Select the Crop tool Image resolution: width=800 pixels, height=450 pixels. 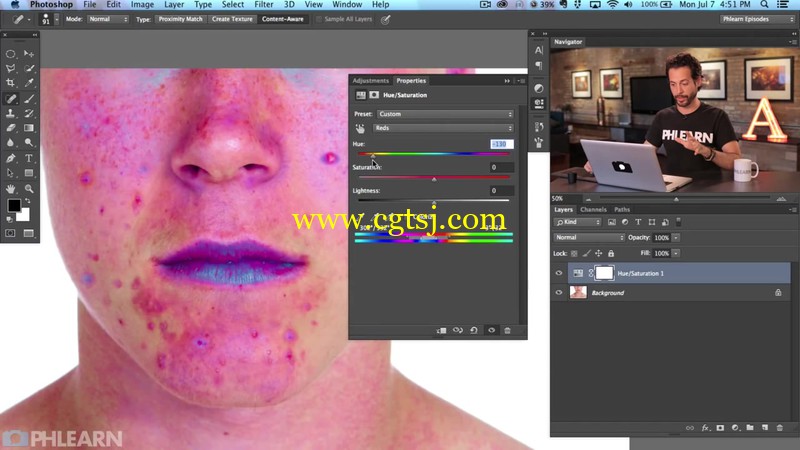pos(10,83)
